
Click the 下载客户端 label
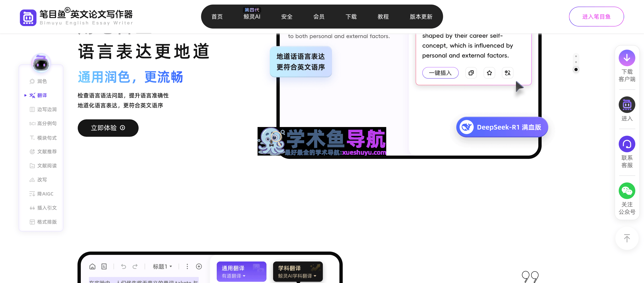click(627, 75)
